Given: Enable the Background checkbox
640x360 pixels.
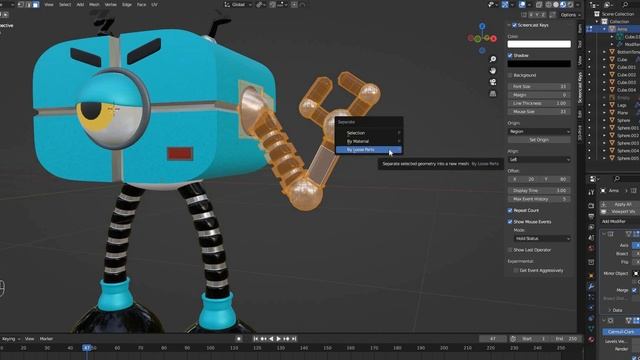Looking at the screenshot, I should pyautogui.click(x=510, y=76).
